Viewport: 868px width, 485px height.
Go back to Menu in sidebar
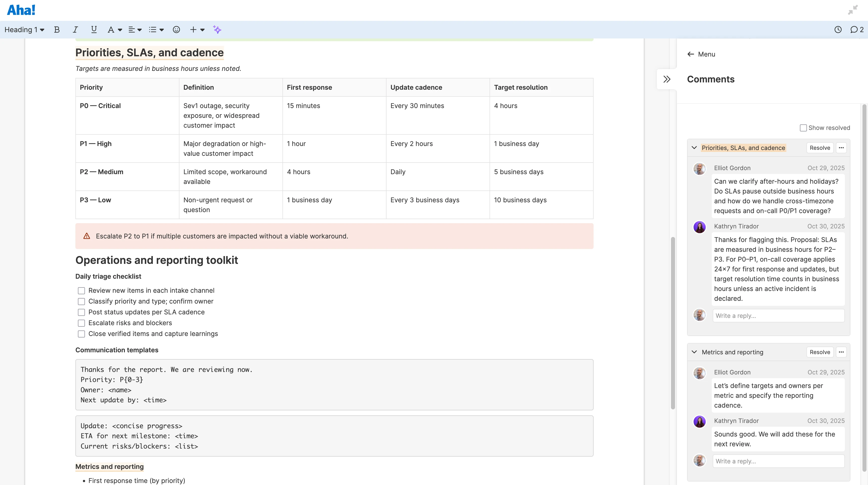coord(701,54)
